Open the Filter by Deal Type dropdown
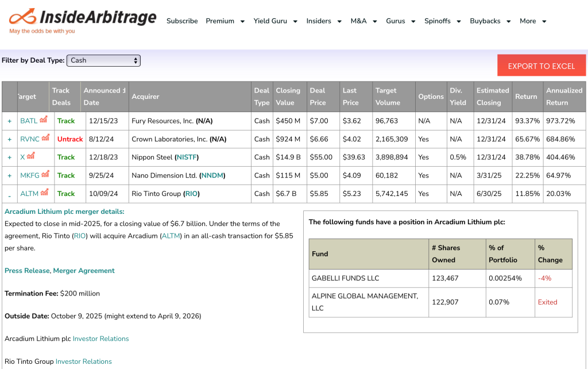 tap(103, 60)
